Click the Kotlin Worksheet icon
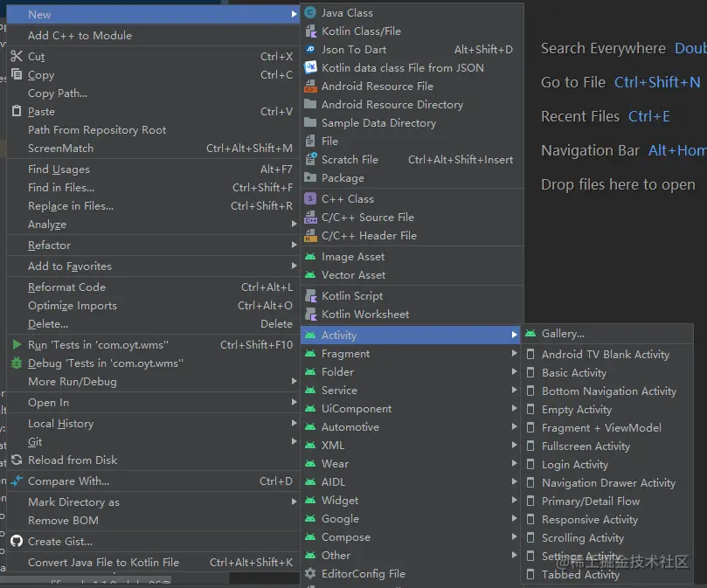Image resolution: width=707 pixels, height=588 pixels. [x=310, y=315]
